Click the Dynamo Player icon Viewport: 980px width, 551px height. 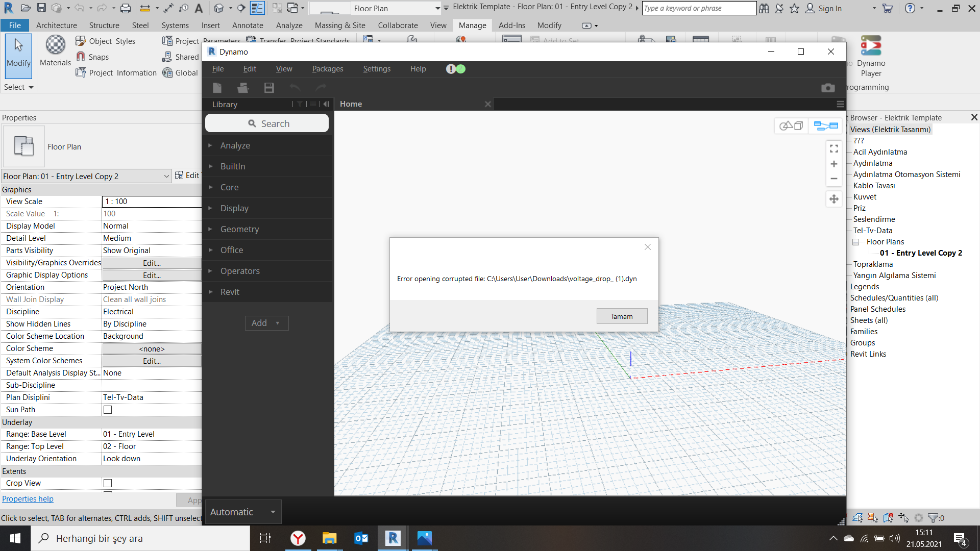pyautogui.click(x=870, y=46)
